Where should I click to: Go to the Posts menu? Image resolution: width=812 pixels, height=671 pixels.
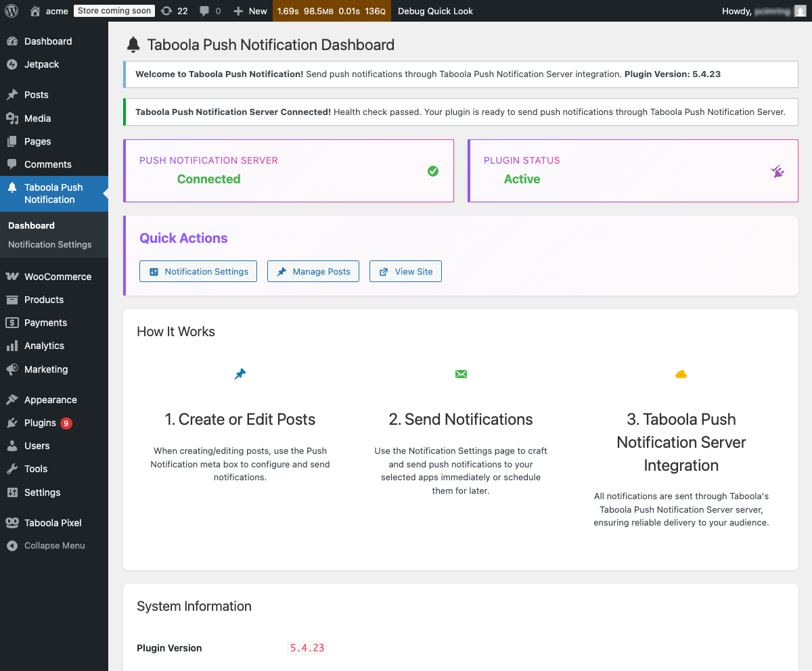(x=54, y=95)
